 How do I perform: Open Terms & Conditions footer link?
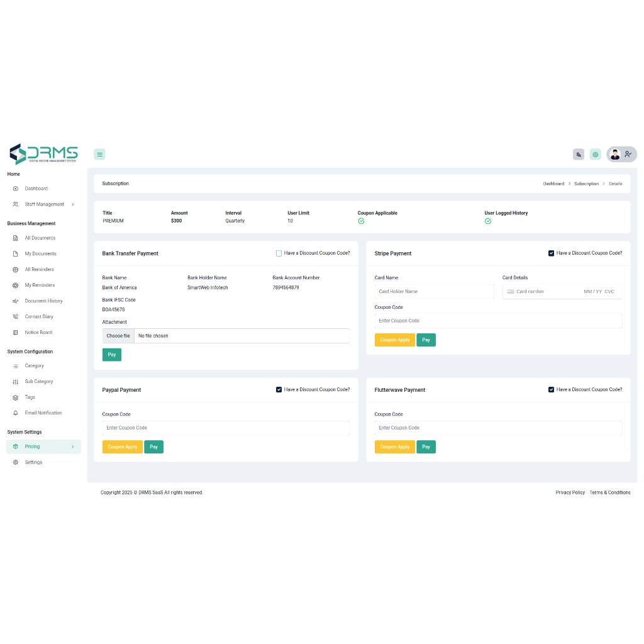[x=610, y=492]
